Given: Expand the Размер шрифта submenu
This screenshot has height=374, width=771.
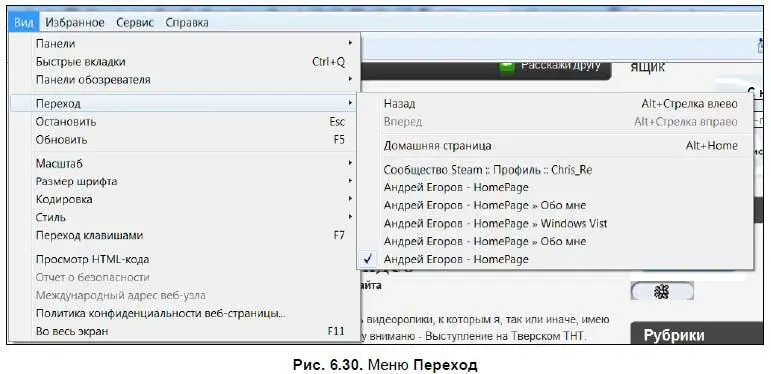Looking at the screenshot, I should point(185,181).
